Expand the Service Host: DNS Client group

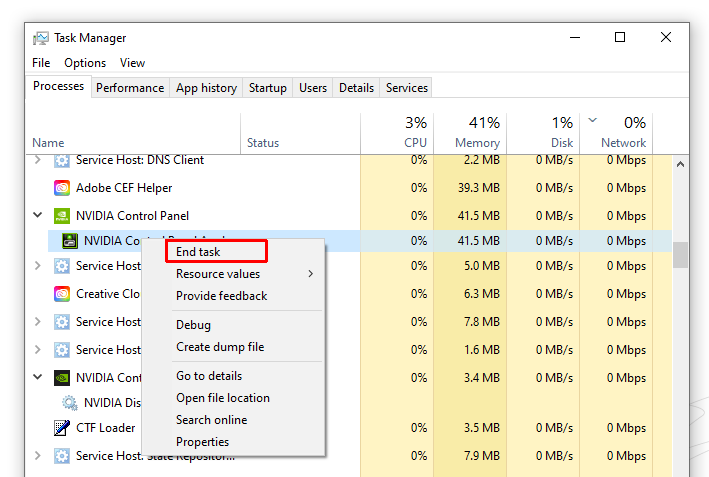coord(38,160)
